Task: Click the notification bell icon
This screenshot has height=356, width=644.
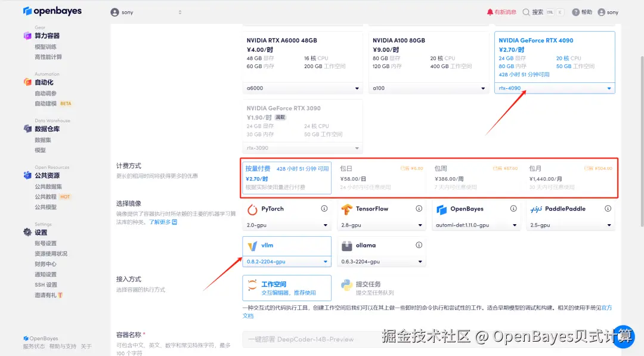Action: click(x=490, y=13)
